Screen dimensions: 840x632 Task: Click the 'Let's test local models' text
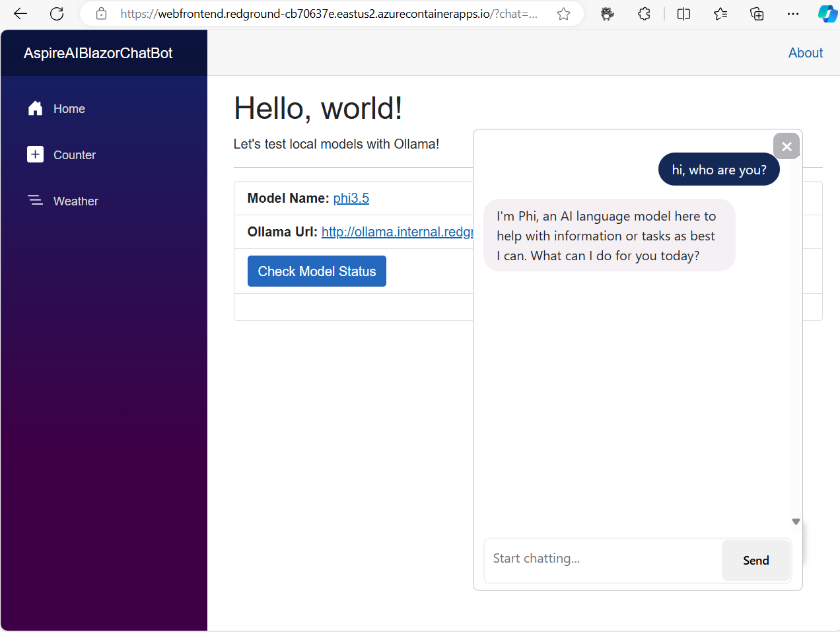pos(336,144)
